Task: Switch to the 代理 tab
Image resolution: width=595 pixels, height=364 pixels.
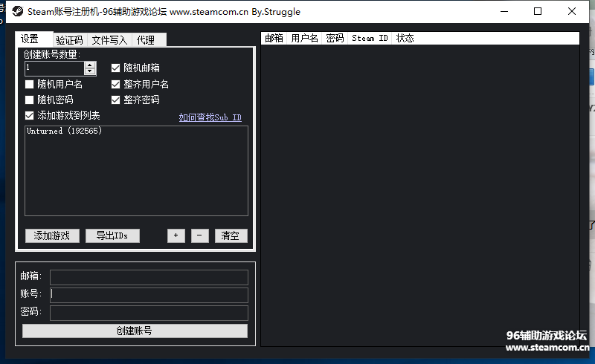Action: 146,40
